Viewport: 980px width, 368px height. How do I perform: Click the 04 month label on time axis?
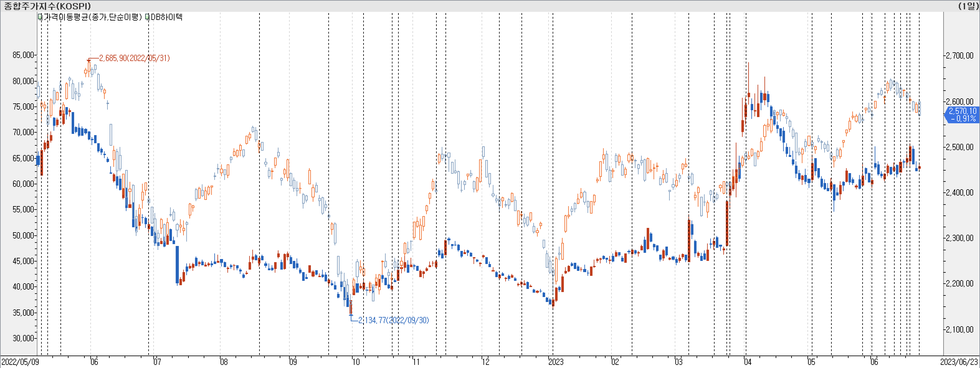coord(748,362)
